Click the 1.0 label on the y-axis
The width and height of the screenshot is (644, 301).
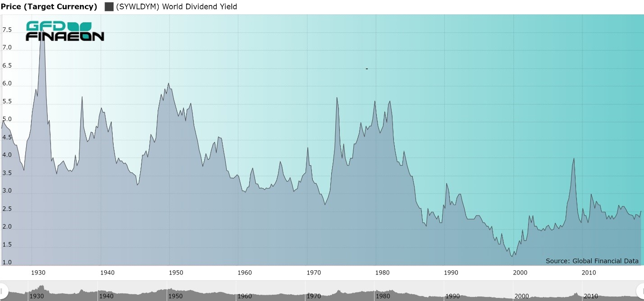(7, 262)
